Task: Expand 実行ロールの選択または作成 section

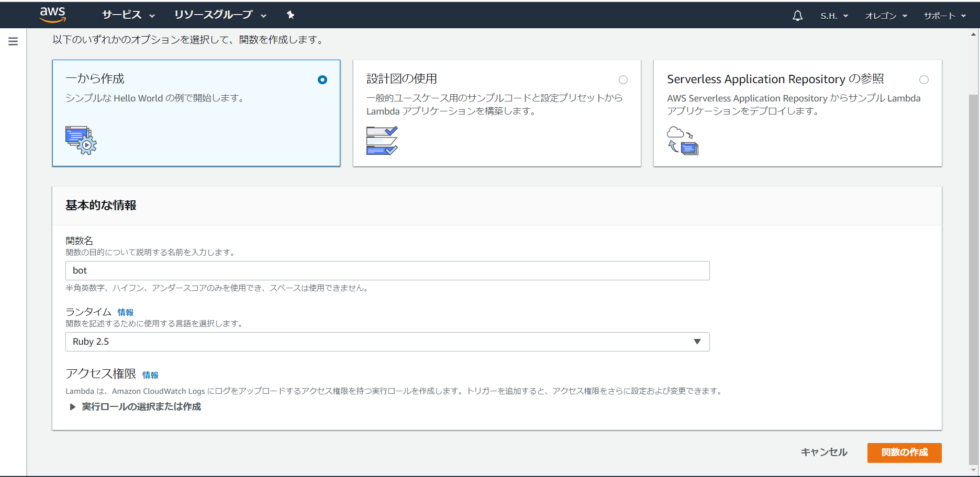Action: click(136, 406)
